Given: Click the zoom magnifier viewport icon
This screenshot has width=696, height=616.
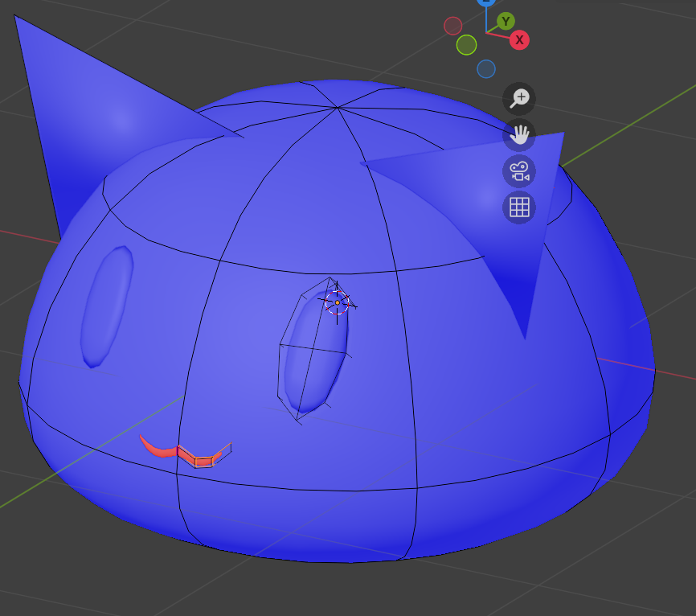Looking at the screenshot, I should click(x=519, y=99).
